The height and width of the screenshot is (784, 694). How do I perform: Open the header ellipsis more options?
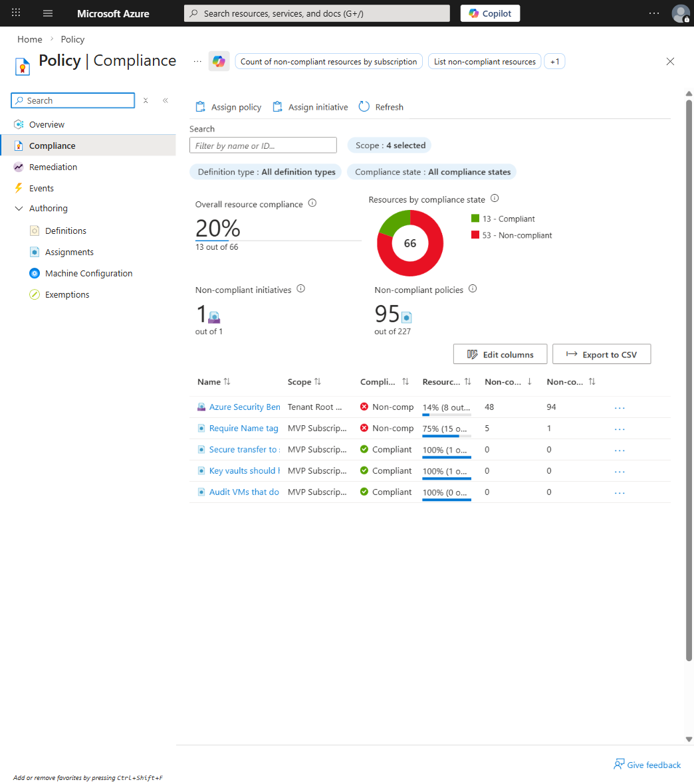pos(654,13)
